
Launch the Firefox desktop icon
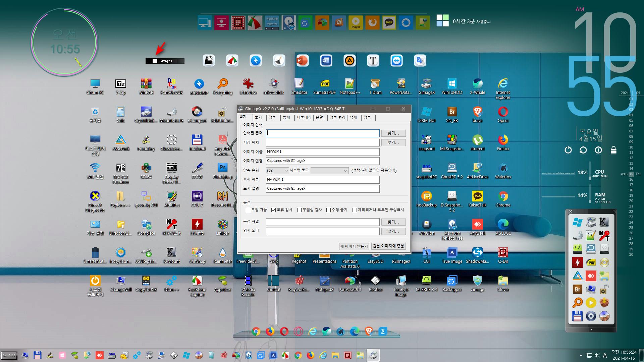[x=503, y=143]
